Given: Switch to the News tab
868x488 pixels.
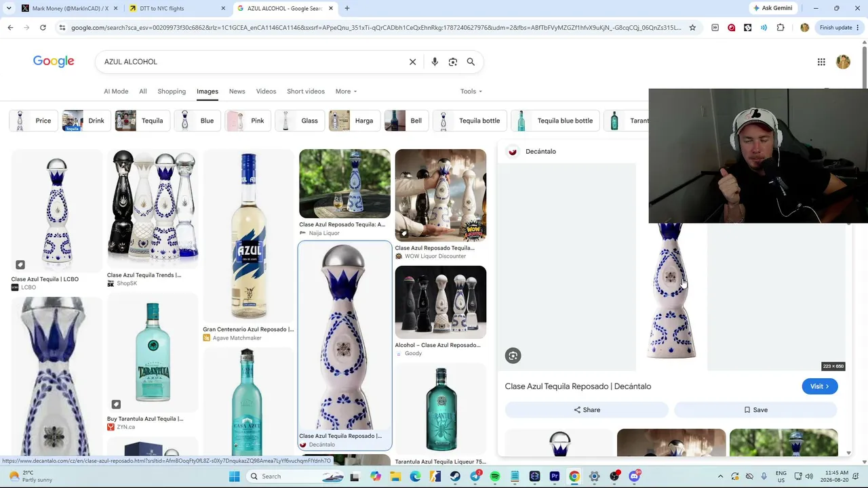Looking at the screenshot, I should [237, 91].
